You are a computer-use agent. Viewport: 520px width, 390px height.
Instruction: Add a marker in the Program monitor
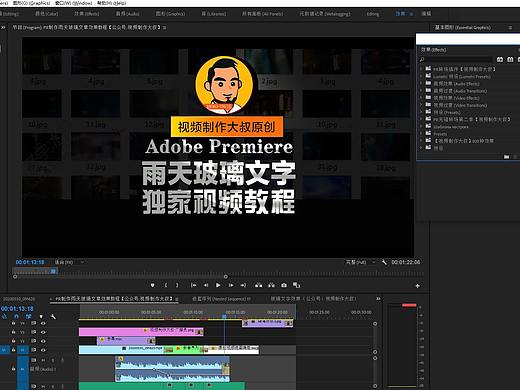[x=153, y=285]
